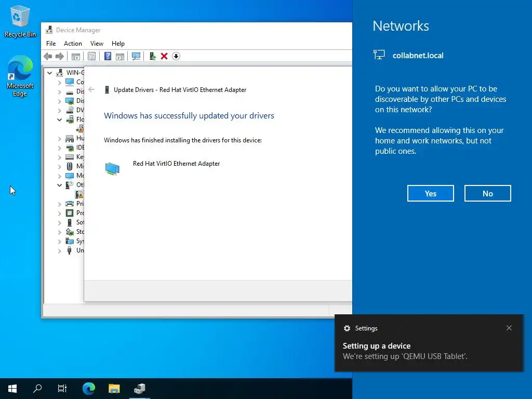Viewport: 532px width, 399px height.
Task: Click the red X Uninstall device icon
Action: click(164, 56)
